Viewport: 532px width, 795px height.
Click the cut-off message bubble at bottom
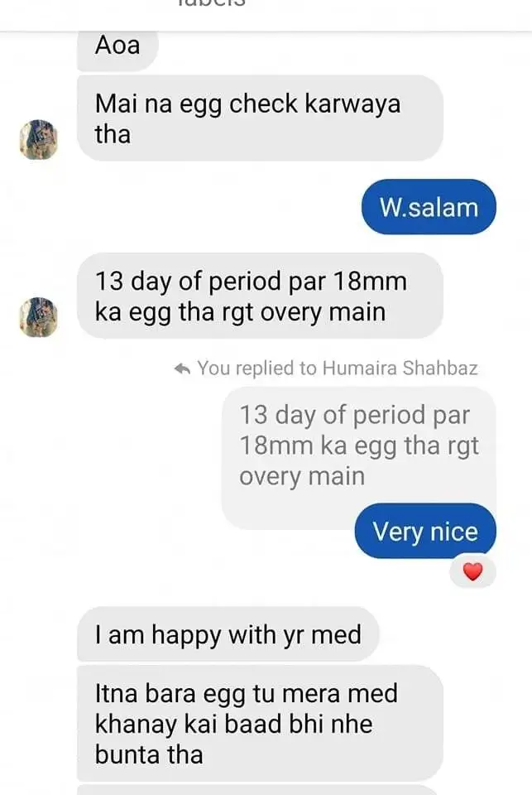(259, 789)
